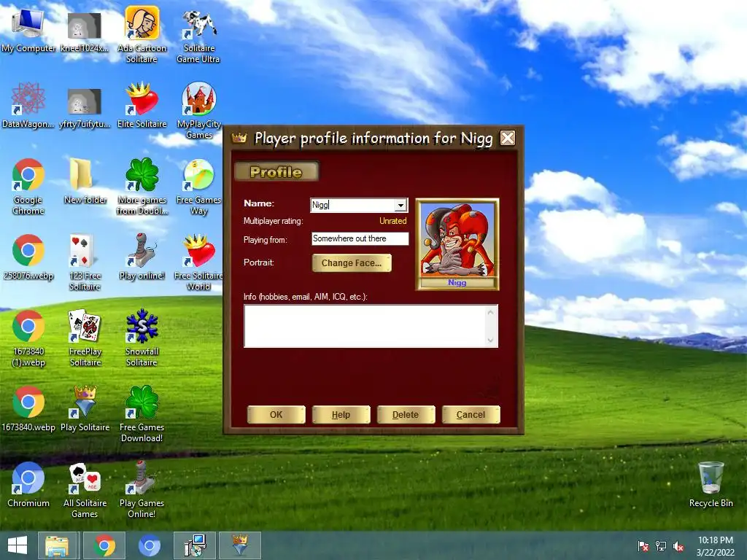Click the muted volume tray icon
This screenshot has height=560, width=747.
678,546
